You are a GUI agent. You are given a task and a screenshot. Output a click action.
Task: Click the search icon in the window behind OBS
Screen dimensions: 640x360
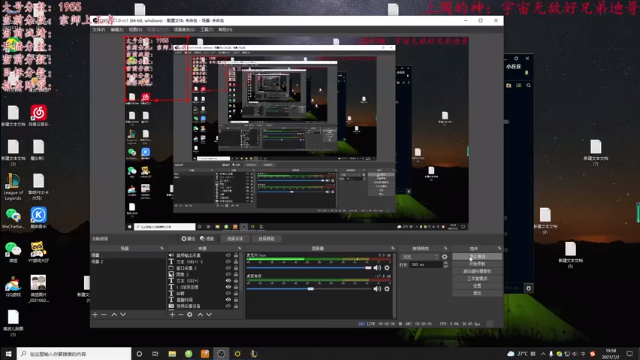(x=529, y=85)
